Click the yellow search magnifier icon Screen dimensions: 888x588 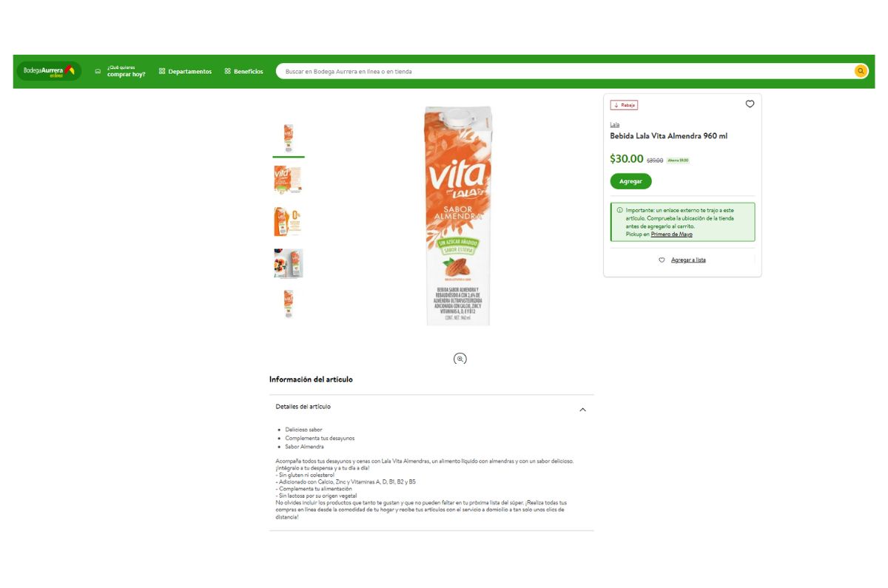click(861, 71)
